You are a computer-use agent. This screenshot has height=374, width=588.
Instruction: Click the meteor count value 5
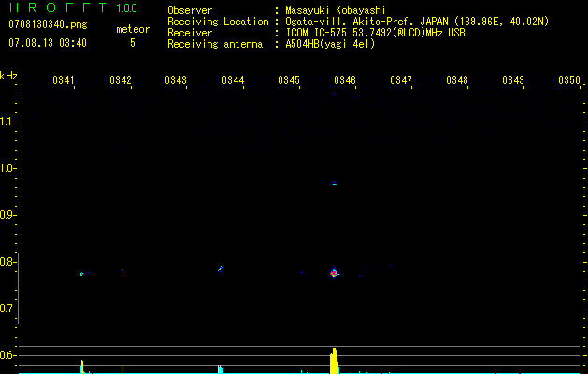(x=133, y=43)
